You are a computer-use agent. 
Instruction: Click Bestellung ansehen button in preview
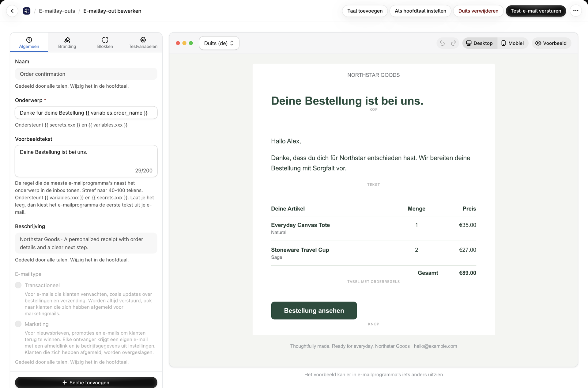click(x=314, y=310)
